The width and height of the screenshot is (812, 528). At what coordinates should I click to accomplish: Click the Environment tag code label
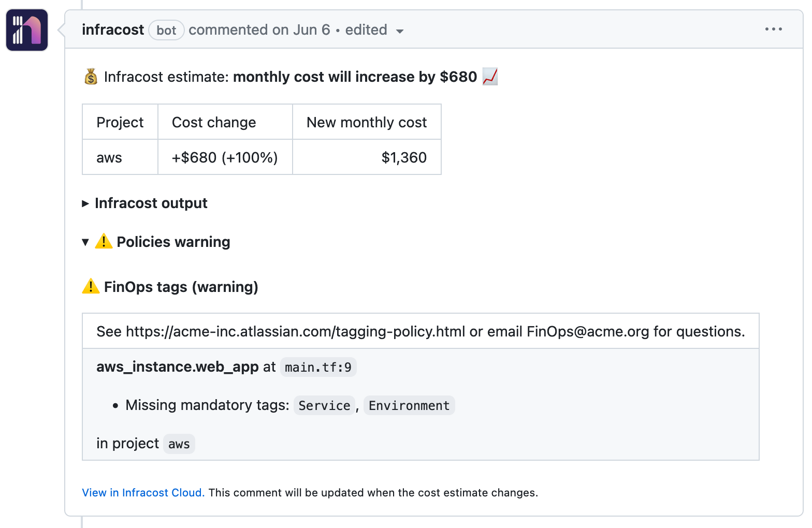(409, 406)
